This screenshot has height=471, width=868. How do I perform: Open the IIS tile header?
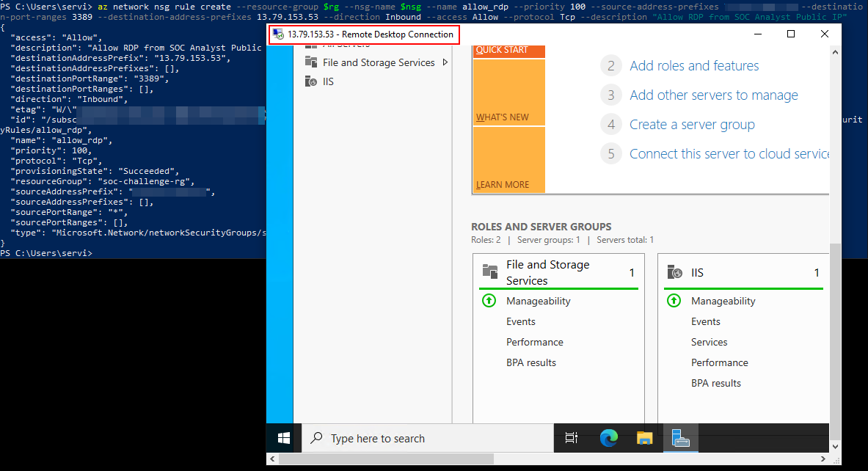(x=743, y=272)
